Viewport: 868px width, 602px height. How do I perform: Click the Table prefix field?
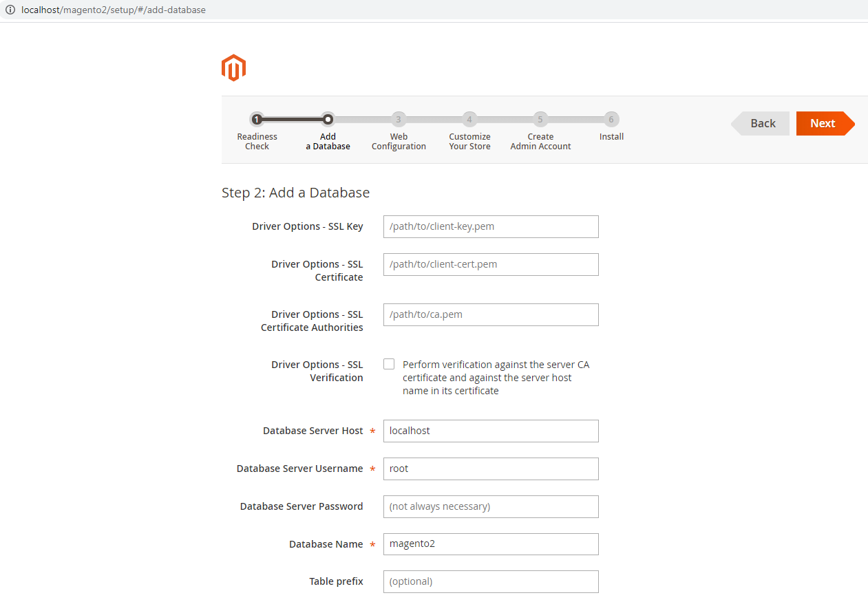(x=490, y=581)
